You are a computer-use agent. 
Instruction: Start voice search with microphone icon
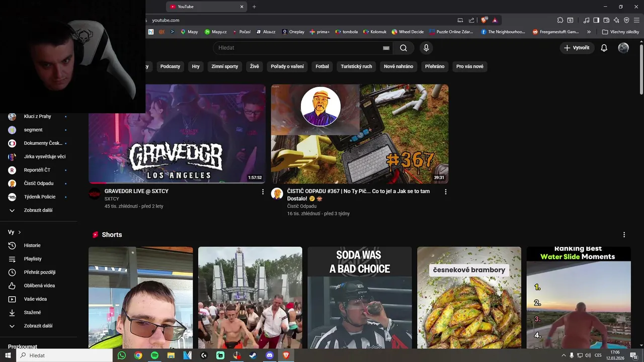(426, 48)
